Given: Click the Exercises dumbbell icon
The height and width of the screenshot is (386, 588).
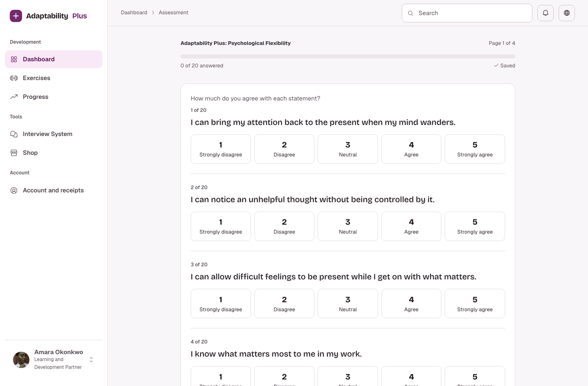Looking at the screenshot, I should 14,78.
